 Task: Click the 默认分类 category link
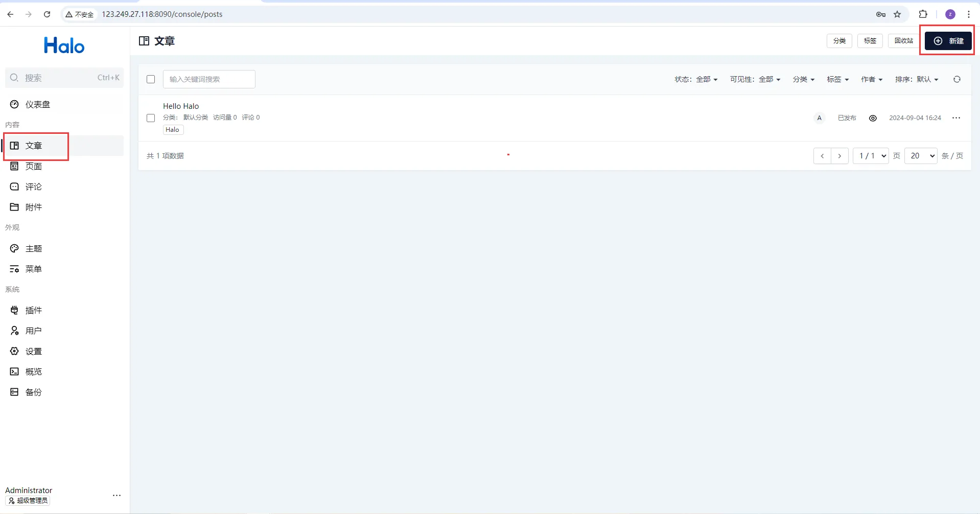(x=196, y=118)
